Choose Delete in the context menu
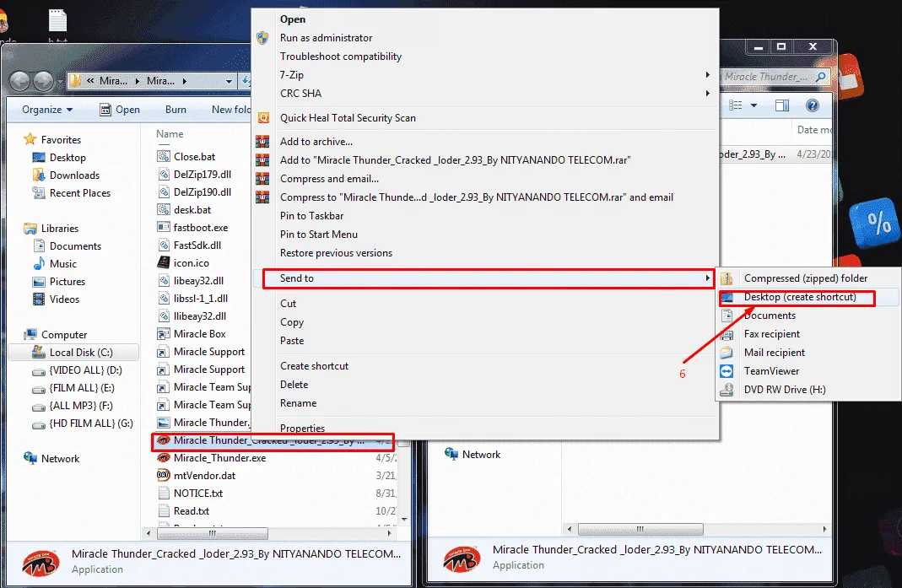This screenshot has width=902, height=588. point(486,385)
